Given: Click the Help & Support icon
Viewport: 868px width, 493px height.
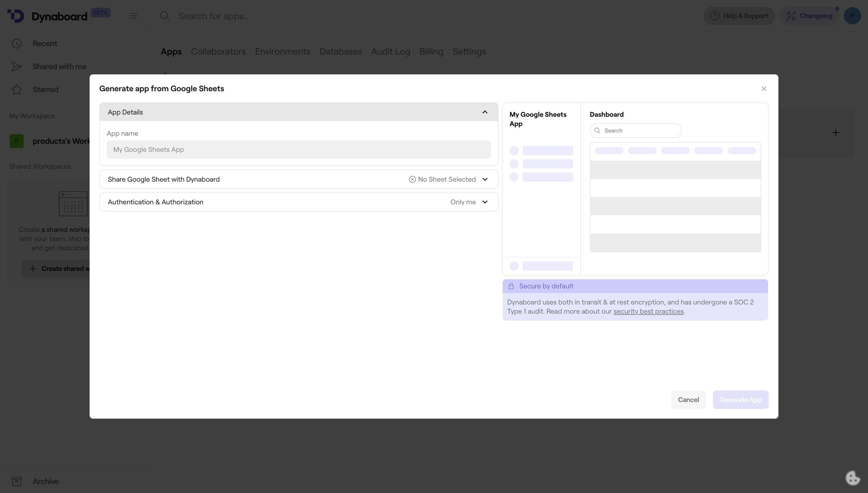Looking at the screenshot, I should point(714,15).
